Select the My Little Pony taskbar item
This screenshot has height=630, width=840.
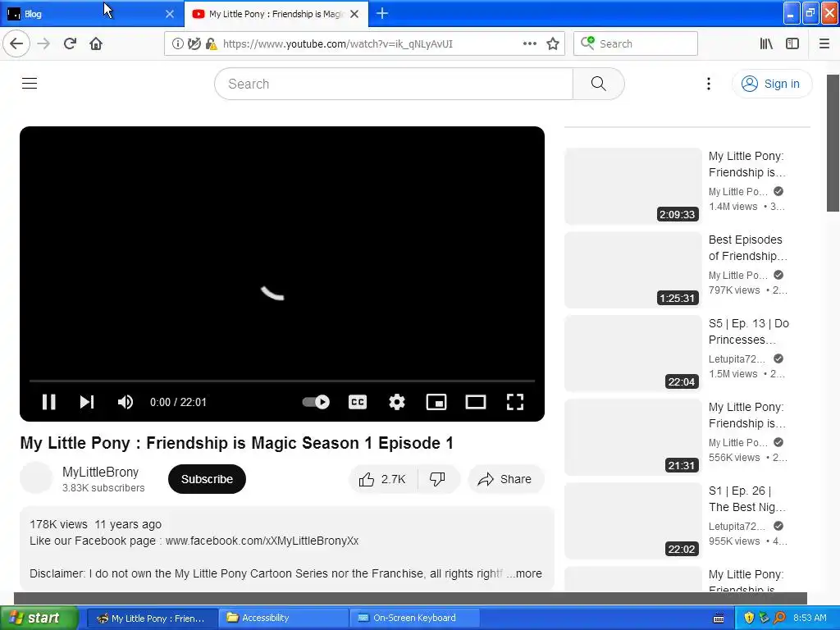pyautogui.click(x=153, y=619)
